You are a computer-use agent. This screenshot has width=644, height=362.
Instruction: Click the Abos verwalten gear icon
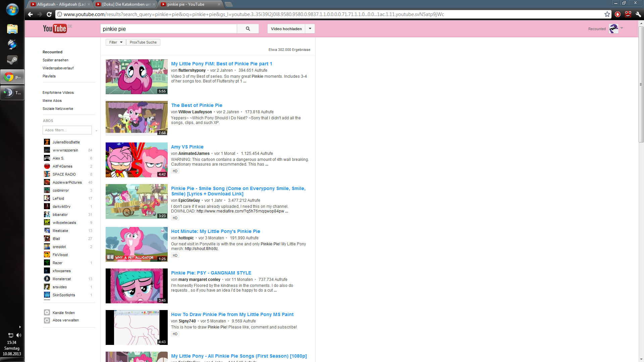click(47, 320)
